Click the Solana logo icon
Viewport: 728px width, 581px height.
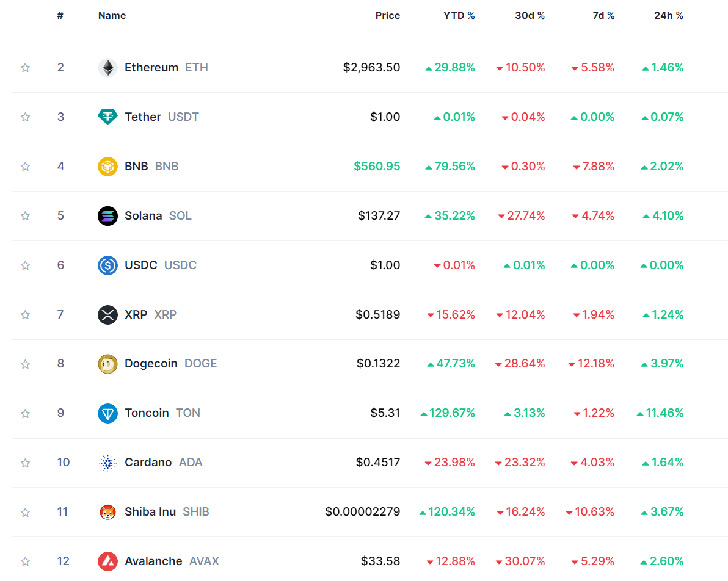(x=108, y=216)
